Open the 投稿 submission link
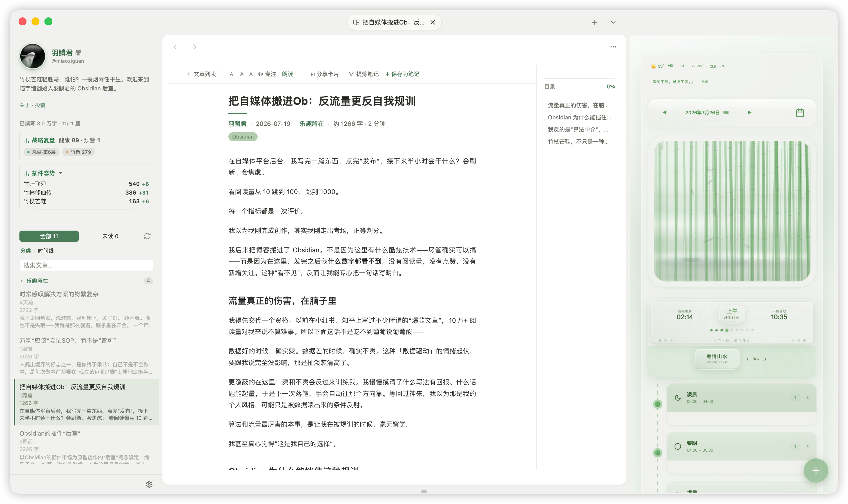Screen dimensions: 848x504 click(x=40, y=105)
